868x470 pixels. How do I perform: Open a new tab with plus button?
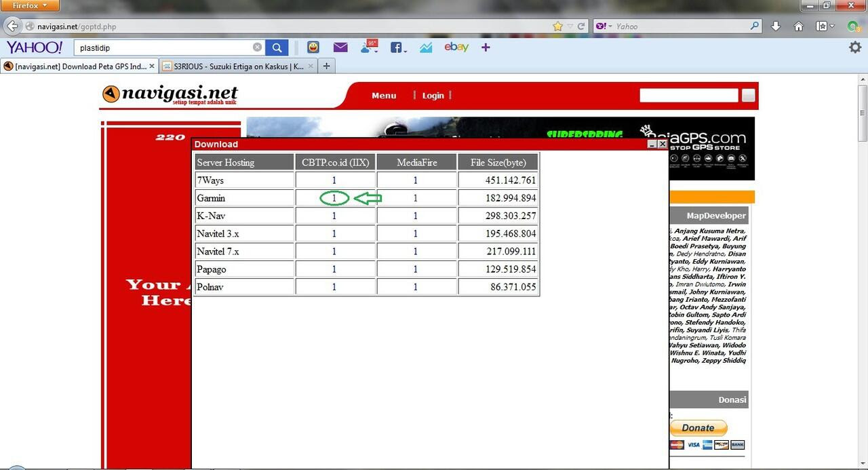(327, 66)
